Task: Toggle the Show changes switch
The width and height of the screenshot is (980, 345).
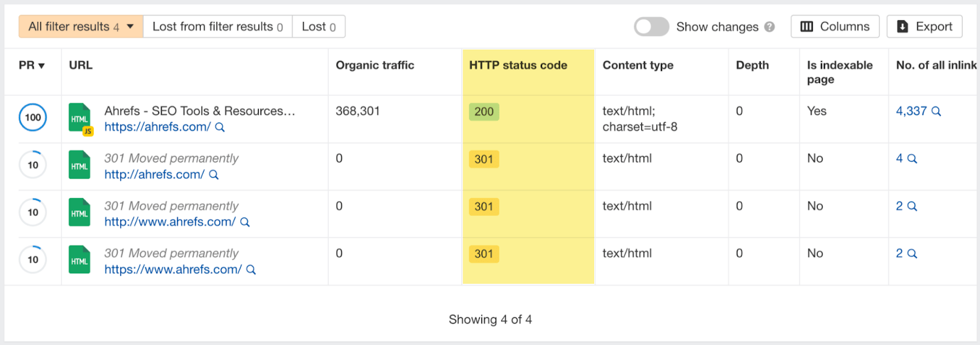Action: coord(651,27)
